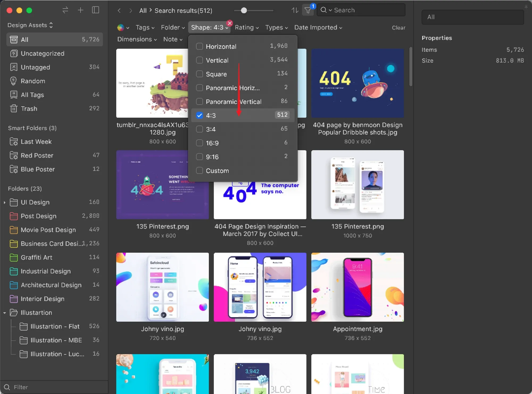The width and height of the screenshot is (532, 394).
Task: Select the Illustartion - Flat subfolder
Action: pyautogui.click(x=59, y=326)
